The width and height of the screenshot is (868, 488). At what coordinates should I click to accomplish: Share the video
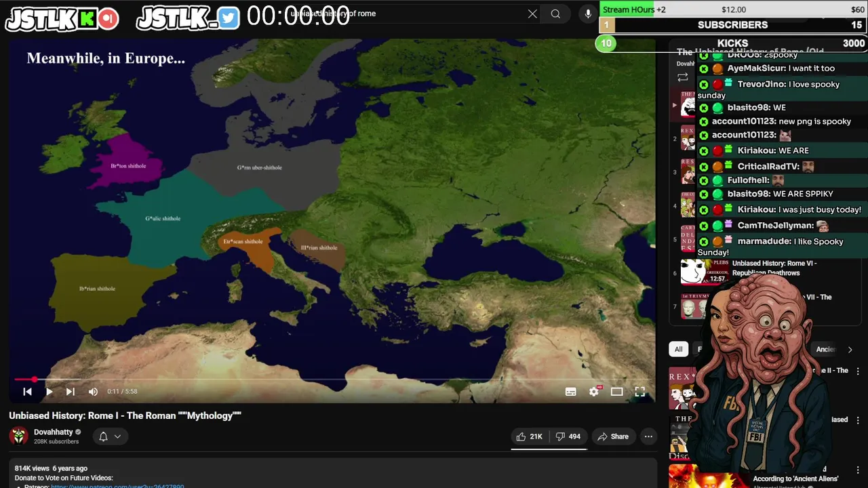click(x=613, y=436)
